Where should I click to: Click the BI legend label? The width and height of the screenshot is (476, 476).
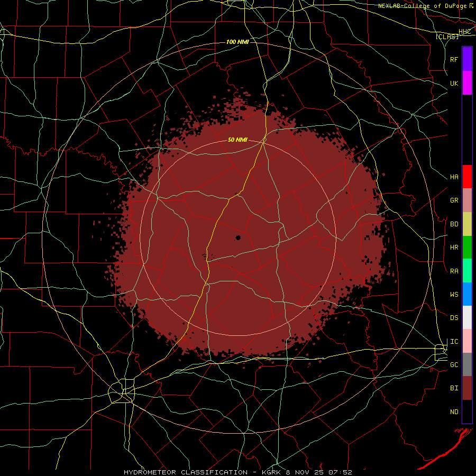(x=454, y=388)
